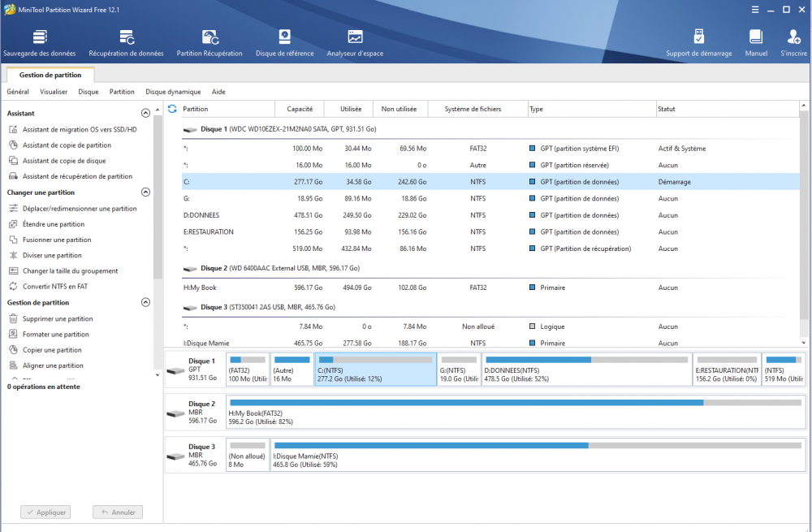Open the Manuel help book
The width and height of the screenshot is (812, 532).
coord(755,43)
